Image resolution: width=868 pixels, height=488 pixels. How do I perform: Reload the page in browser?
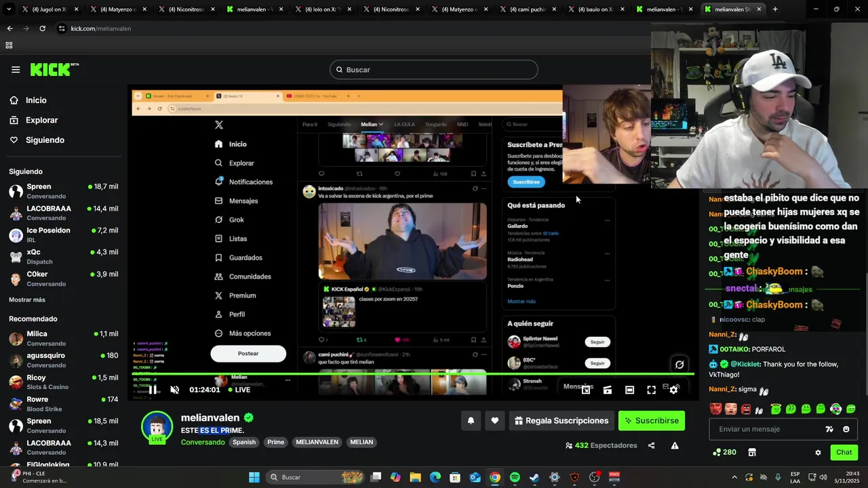click(42, 28)
